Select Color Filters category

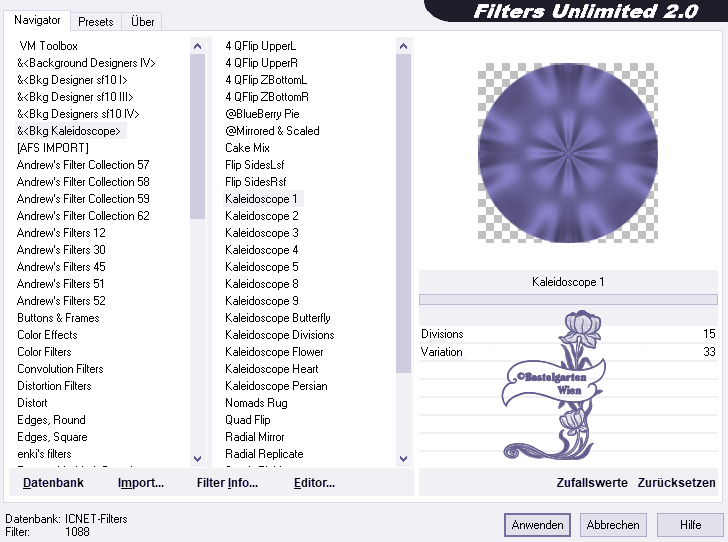44,352
